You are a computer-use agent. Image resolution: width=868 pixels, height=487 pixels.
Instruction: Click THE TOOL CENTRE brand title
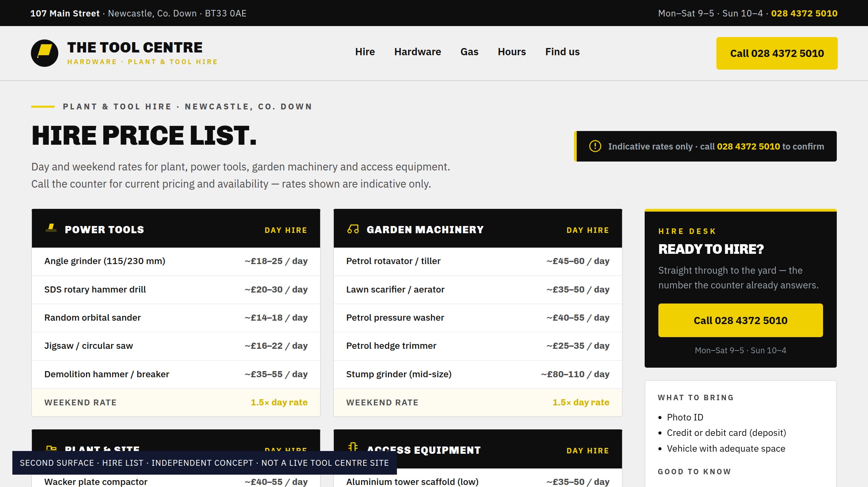point(135,47)
